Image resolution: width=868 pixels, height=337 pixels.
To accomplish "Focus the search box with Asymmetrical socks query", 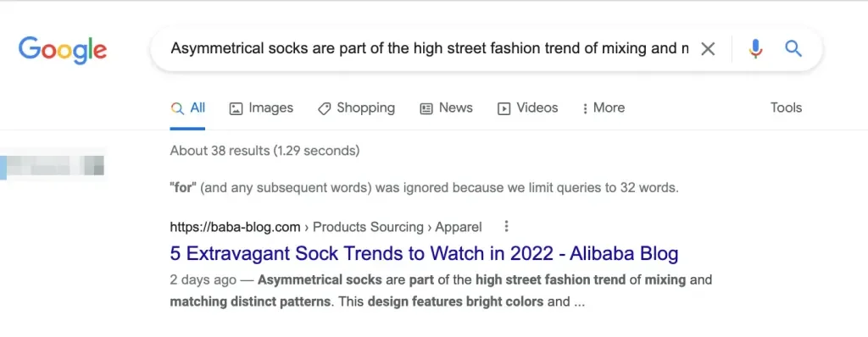I will click(x=430, y=49).
